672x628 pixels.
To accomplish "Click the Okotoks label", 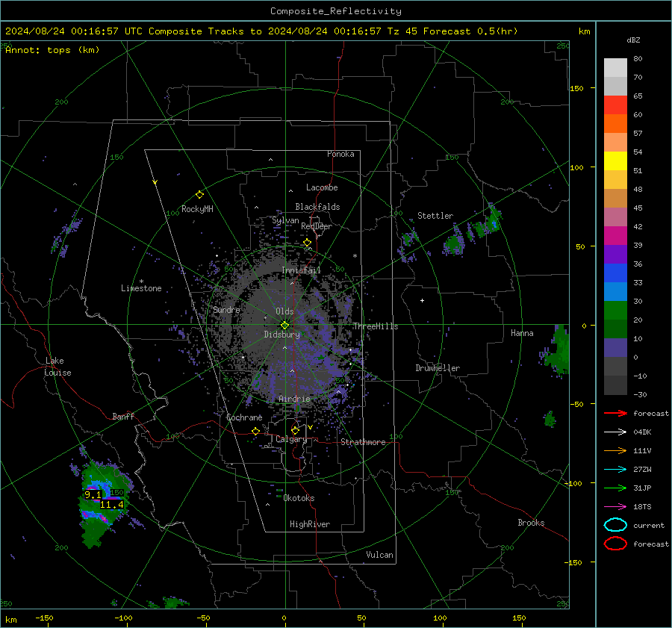I will tap(299, 498).
